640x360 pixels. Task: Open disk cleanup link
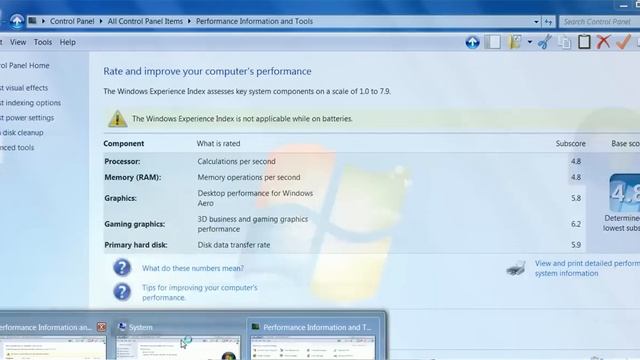click(22, 132)
